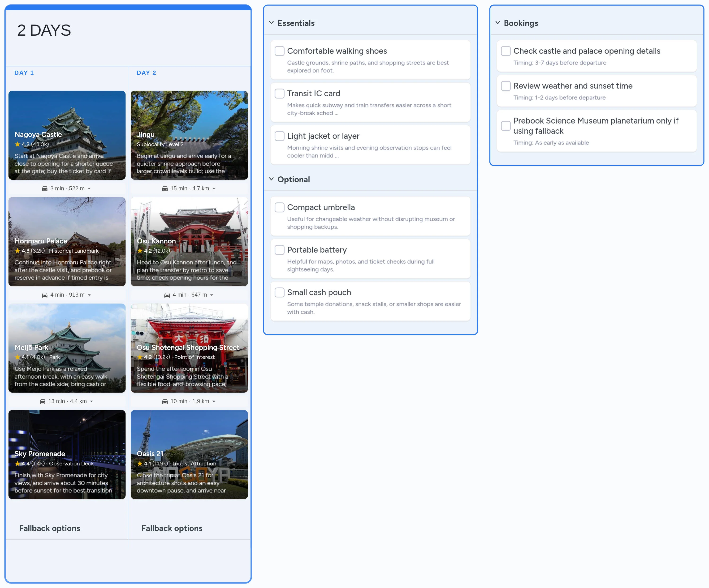Click the car icon beside 13 min 4.4 km
Image resolution: width=709 pixels, height=588 pixels.
coord(43,401)
